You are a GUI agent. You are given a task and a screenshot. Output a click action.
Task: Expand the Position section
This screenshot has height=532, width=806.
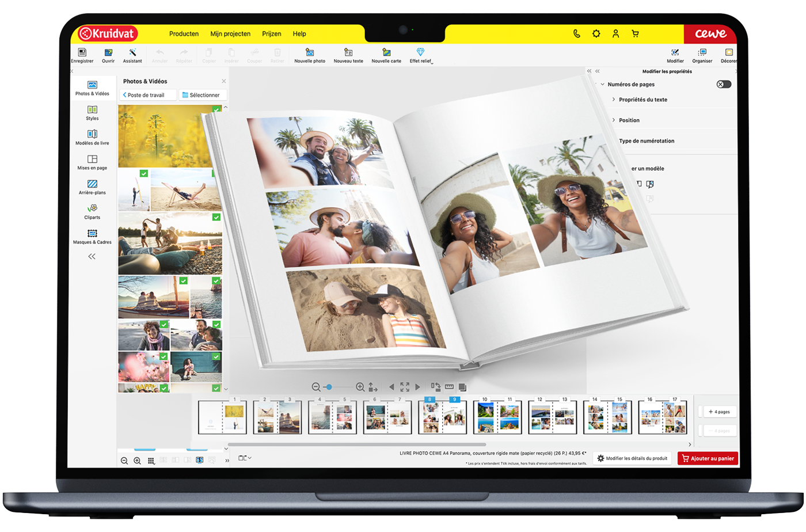pos(614,120)
